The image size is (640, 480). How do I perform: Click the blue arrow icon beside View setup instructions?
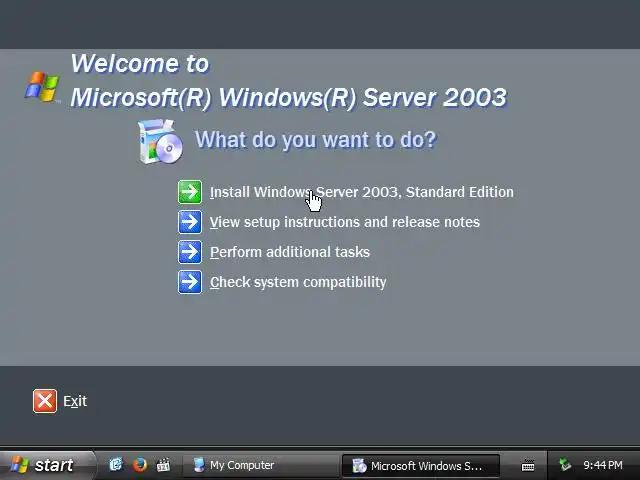pyautogui.click(x=190, y=222)
